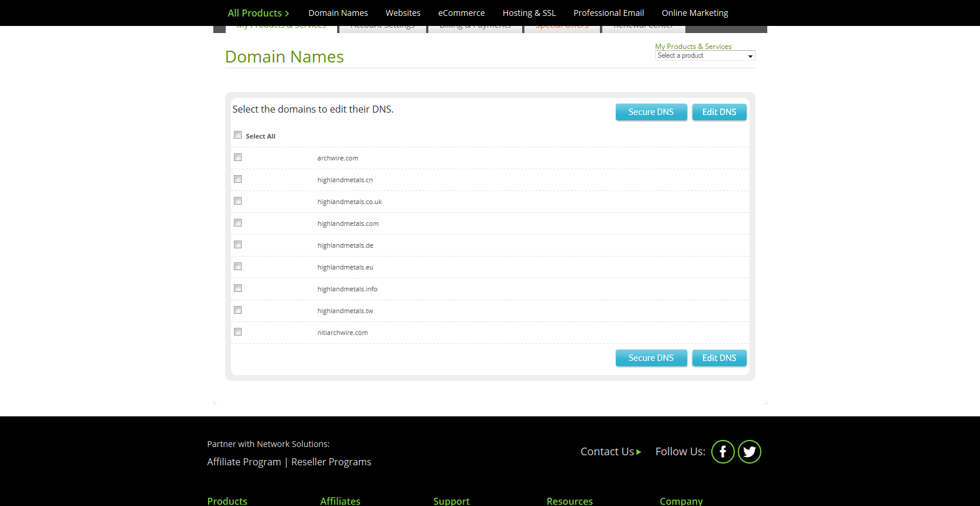Screen dimensions: 980x506
Task: Open the Select a product dropdown
Action: (705, 55)
